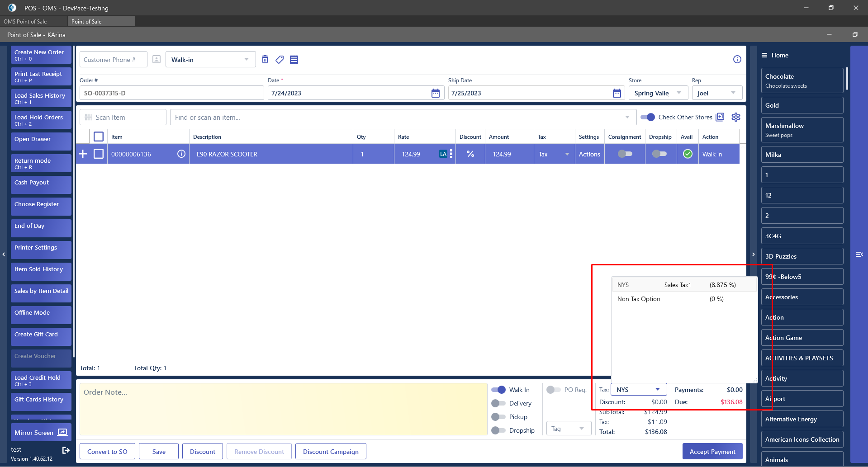Click the percent discount icon on scooter row
Screen dimensions: 868x467
(x=470, y=154)
